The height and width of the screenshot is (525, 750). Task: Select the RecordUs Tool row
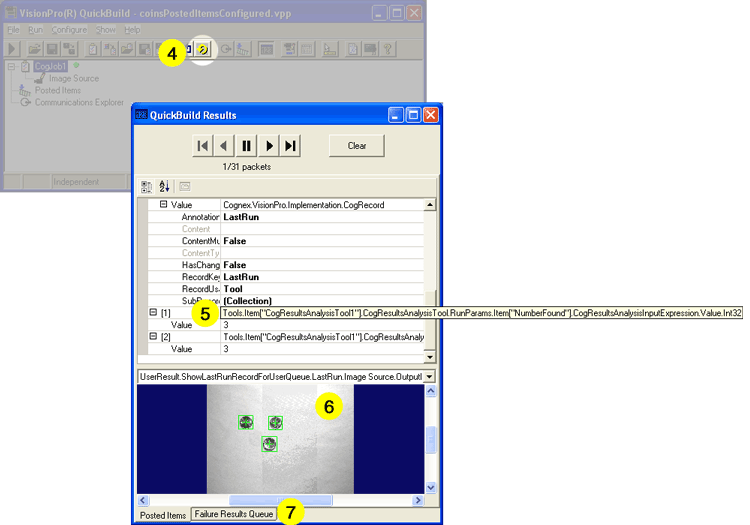point(286,289)
